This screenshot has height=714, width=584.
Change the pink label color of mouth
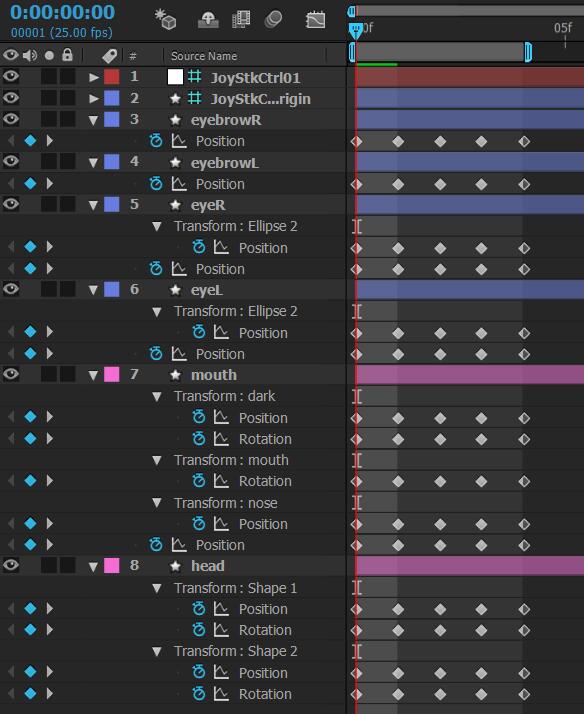pyautogui.click(x=112, y=374)
